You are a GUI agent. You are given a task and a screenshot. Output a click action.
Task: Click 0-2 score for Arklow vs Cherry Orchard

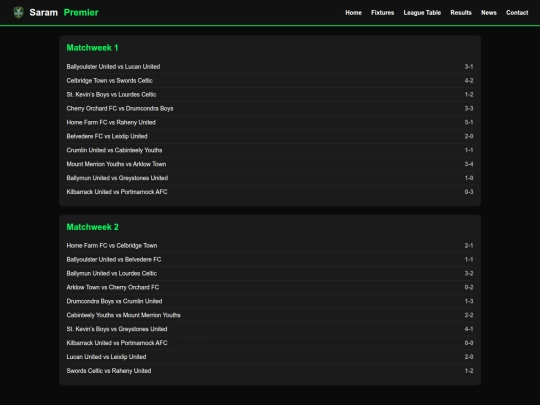pos(469,287)
